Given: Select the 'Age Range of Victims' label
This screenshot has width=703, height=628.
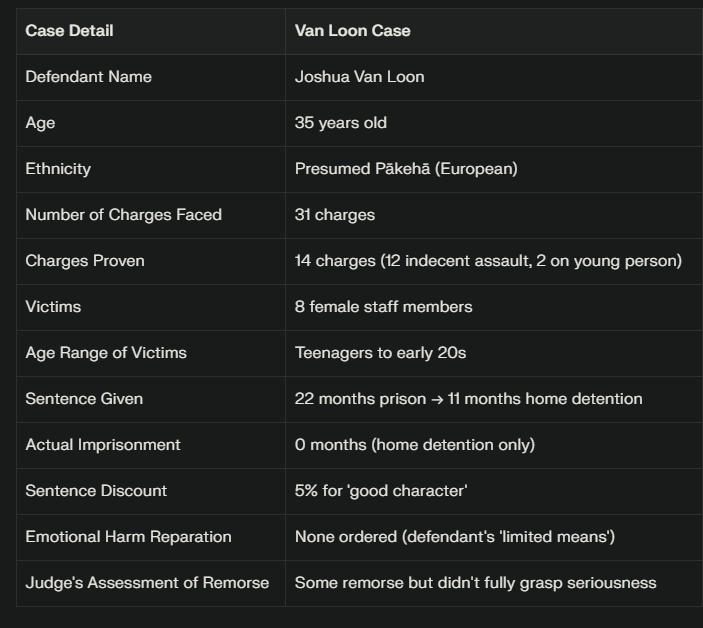Looking at the screenshot, I should [x=106, y=352].
